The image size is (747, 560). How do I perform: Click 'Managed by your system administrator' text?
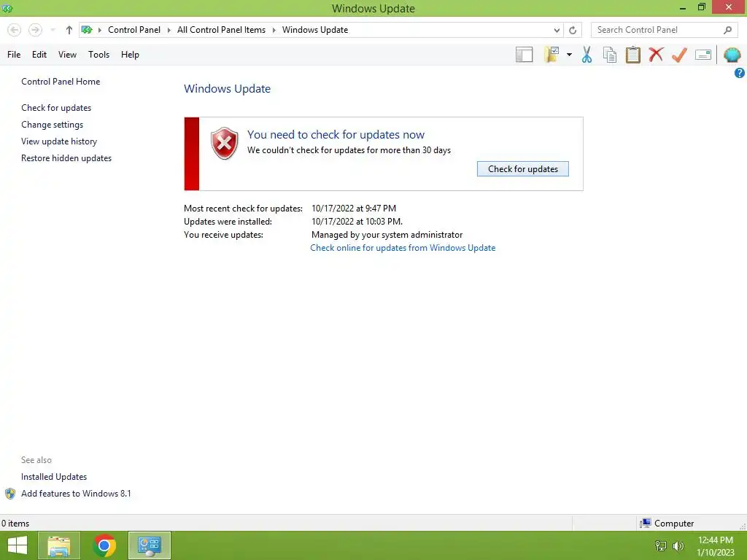[387, 235]
